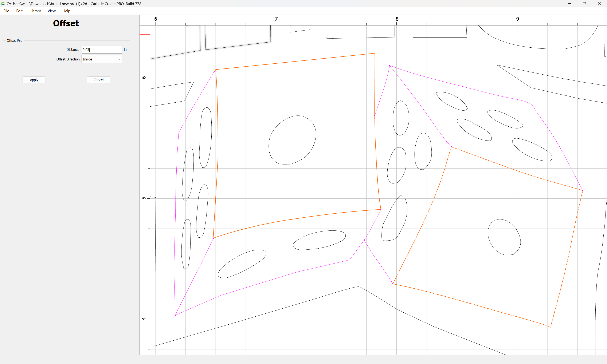607x364 pixels.
Task: Click the Offset panel heading
Action: point(66,23)
